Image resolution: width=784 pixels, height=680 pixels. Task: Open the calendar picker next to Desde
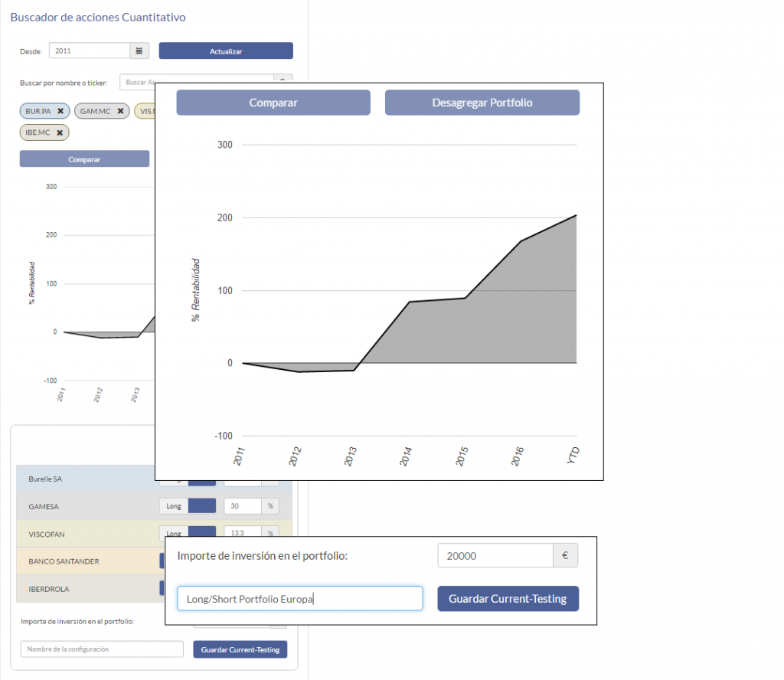[139, 51]
